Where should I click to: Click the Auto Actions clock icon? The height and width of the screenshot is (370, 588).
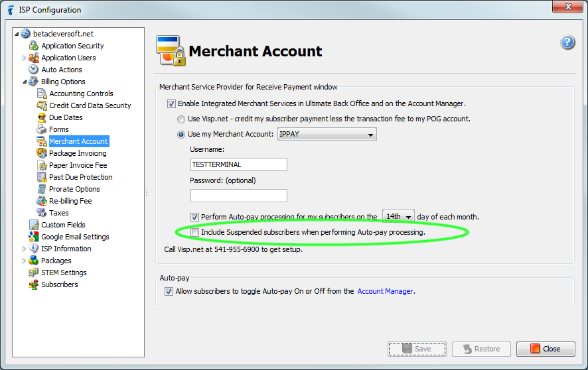click(x=34, y=70)
